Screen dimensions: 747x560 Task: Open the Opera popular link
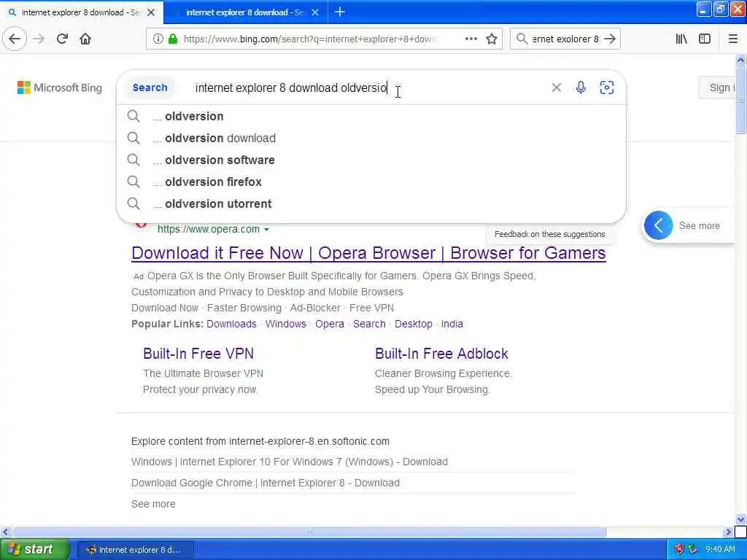[330, 324]
